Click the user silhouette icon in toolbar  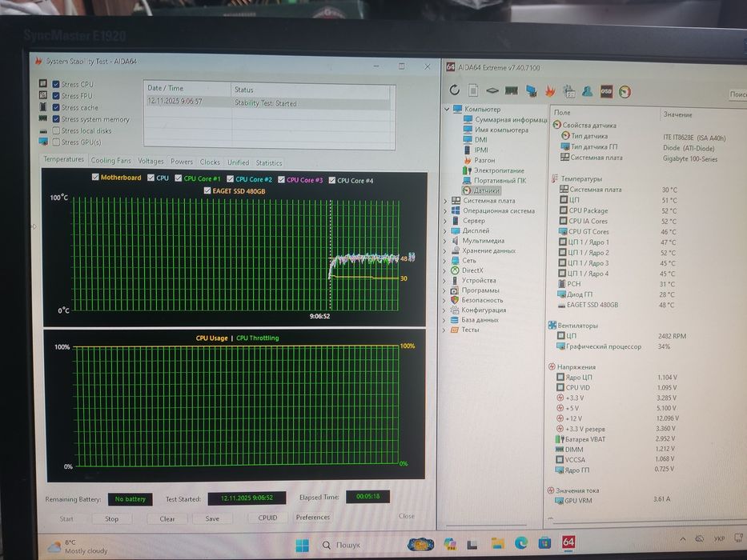coord(588,91)
